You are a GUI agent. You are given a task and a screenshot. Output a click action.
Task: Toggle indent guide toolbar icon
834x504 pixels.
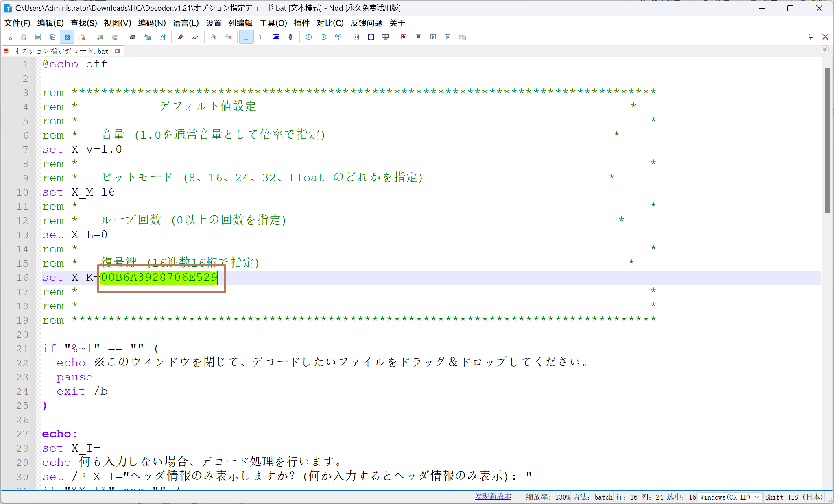click(x=276, y=37)
